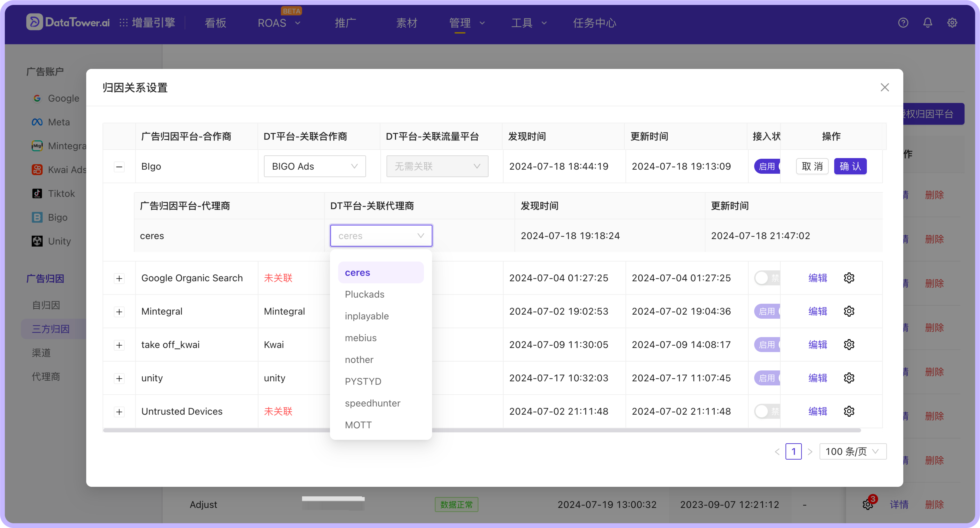This screenshot has height=528, width=980.
Task: Go to 看板 tab
Action: 215,23
